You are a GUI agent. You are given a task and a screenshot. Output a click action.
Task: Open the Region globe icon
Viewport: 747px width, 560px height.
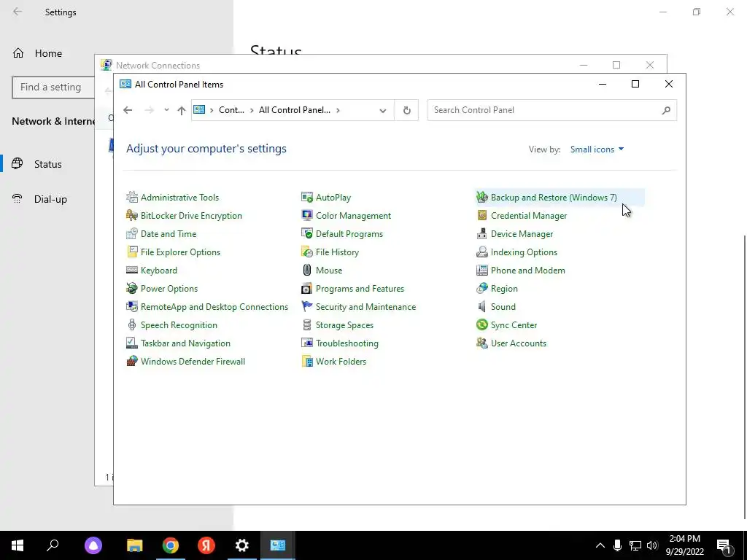click(x=482, y=289)
